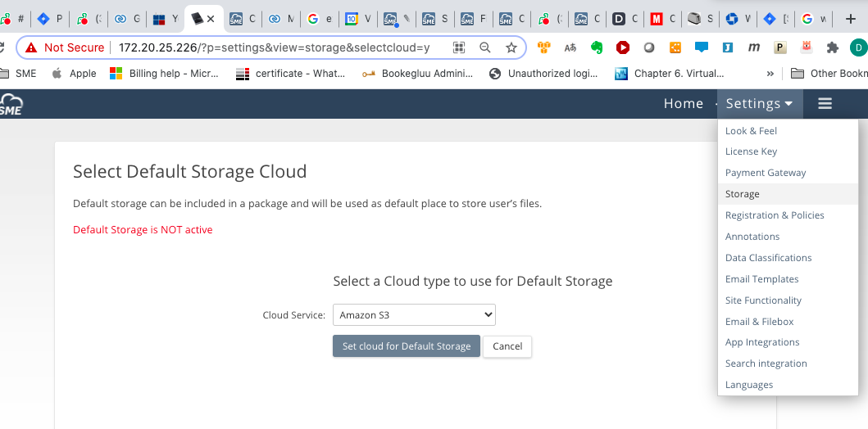Expand the Settings dropdown menu
Screen dimensions: 868x429
(x=759, y=103)
